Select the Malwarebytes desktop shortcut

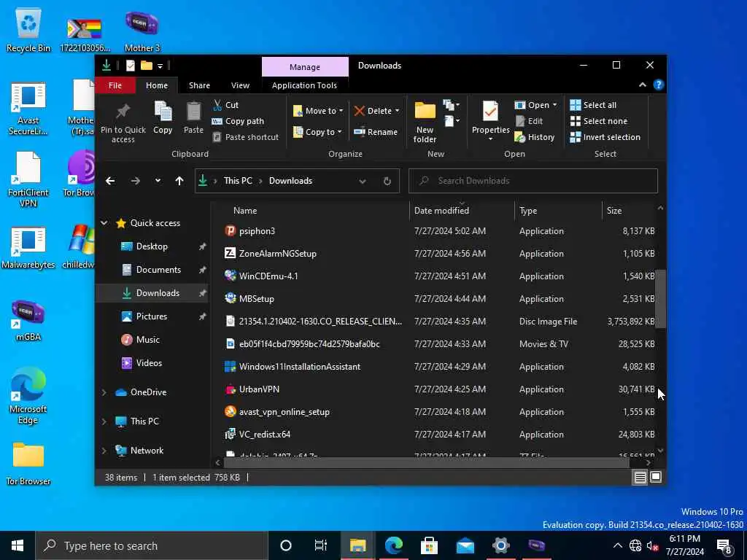pyautogui.click(x=28, y=248)
